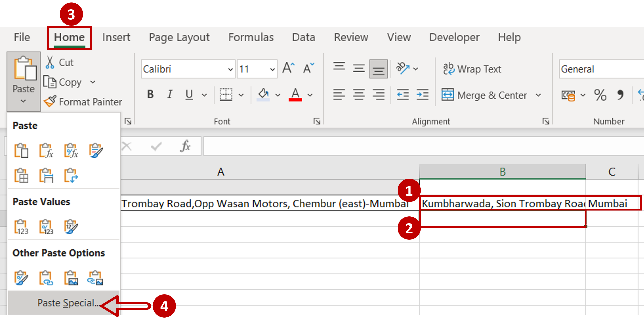644x325 pixels.
Task: Select the Transpose paste option
Action: click(x=71, y=175)
